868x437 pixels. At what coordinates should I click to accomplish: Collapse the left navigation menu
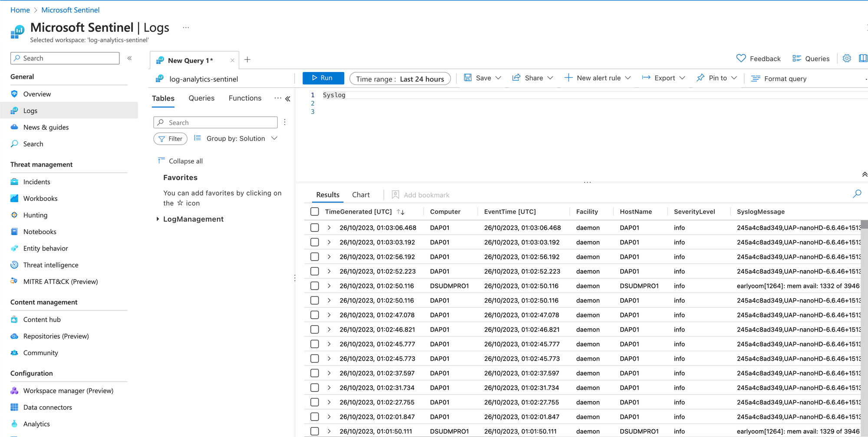point(129,58)
